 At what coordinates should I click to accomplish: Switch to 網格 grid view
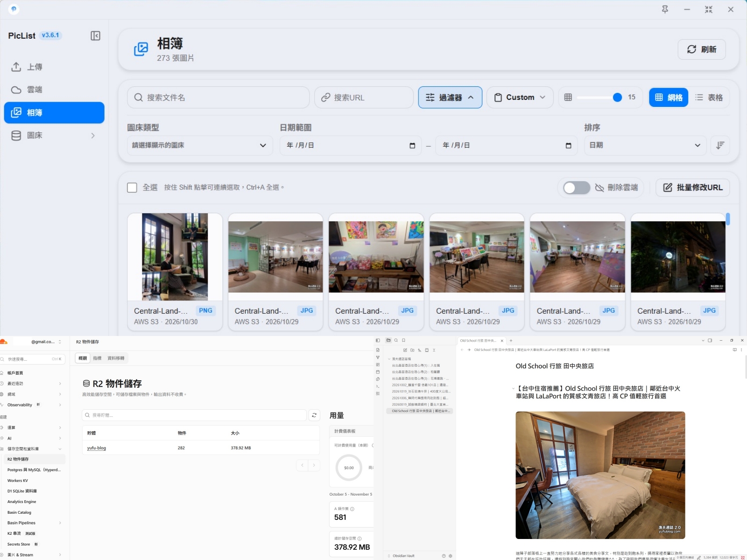[669, 97]
